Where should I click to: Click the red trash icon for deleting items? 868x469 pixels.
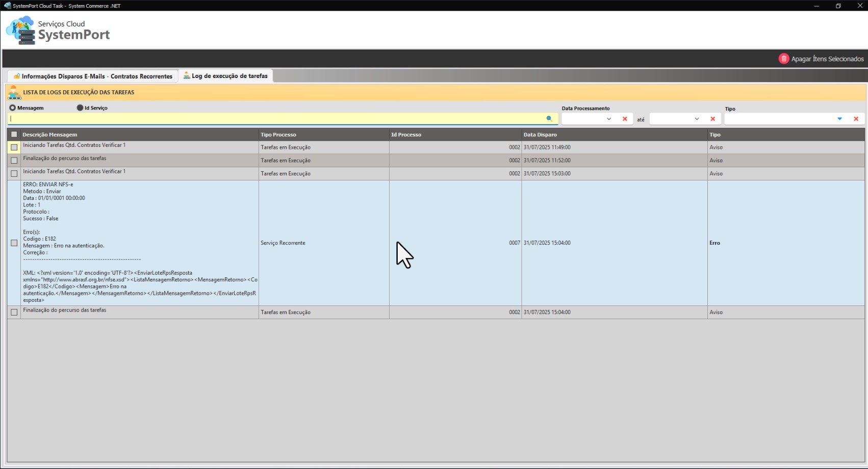tap(783, 59)
